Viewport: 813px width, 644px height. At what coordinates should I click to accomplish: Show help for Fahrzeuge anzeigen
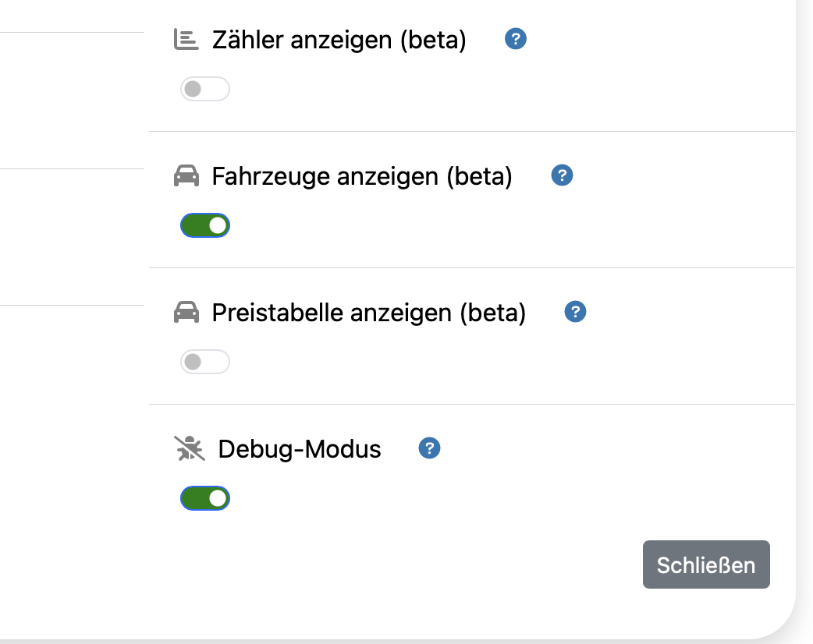[x=562, y=175]
